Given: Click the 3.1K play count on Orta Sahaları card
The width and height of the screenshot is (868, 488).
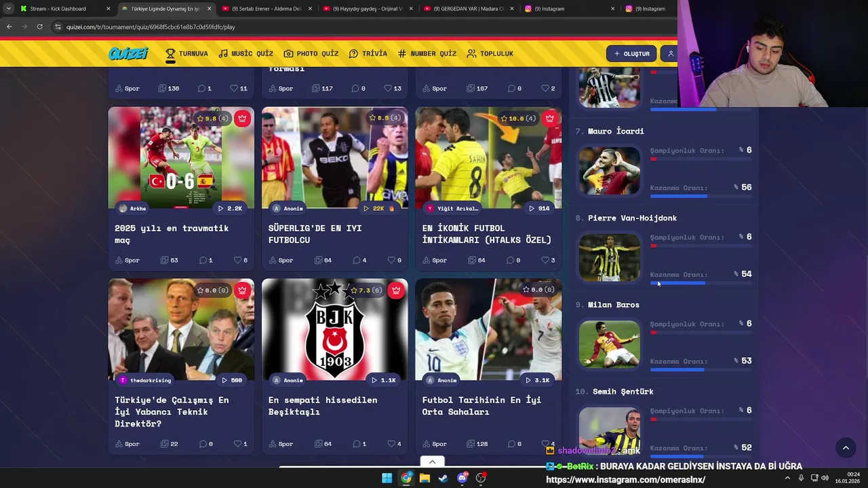Looking at the screenshot, I should click(x=537, y=380).
